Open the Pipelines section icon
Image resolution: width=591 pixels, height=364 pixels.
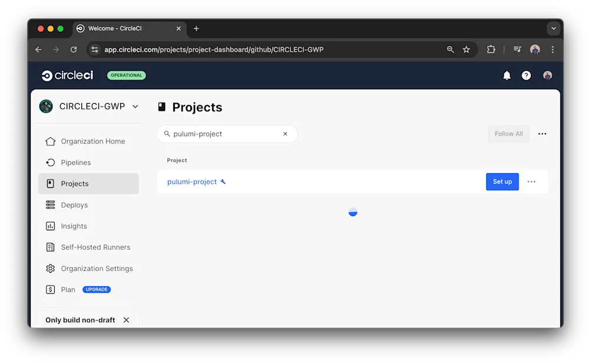50,163
